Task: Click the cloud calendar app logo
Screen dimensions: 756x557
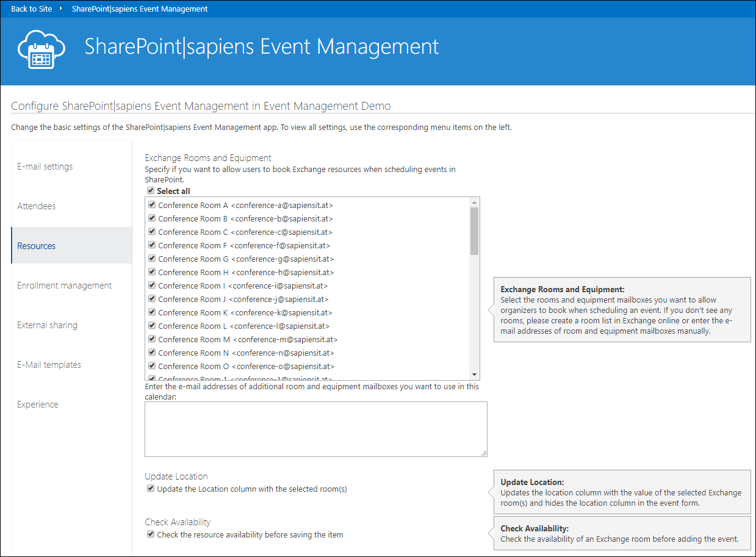Action: click(x=41, y=49)
